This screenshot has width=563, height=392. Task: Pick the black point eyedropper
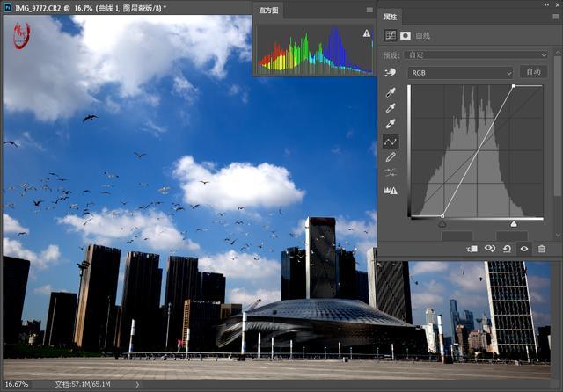pos(391,92)
